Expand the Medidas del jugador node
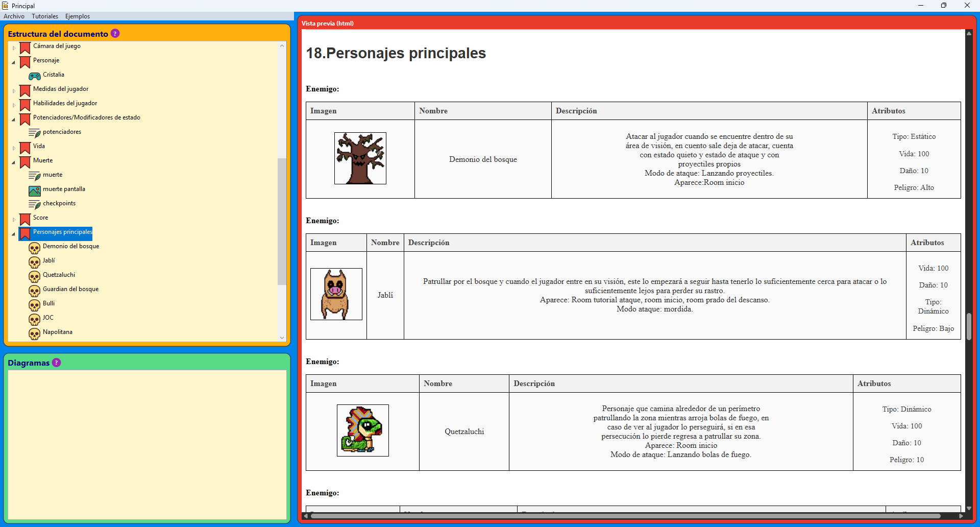The height and width of the screenshot is (527, 980). pos(13,90)
